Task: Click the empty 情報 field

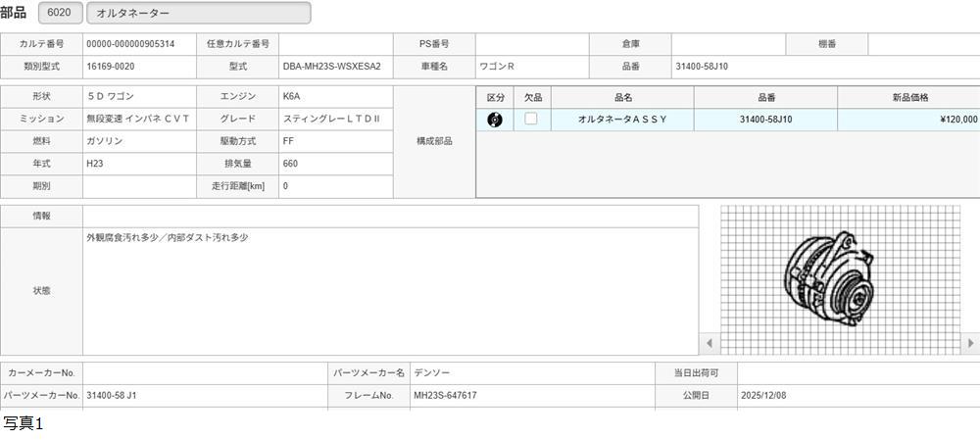Action: tap(390, 216)
